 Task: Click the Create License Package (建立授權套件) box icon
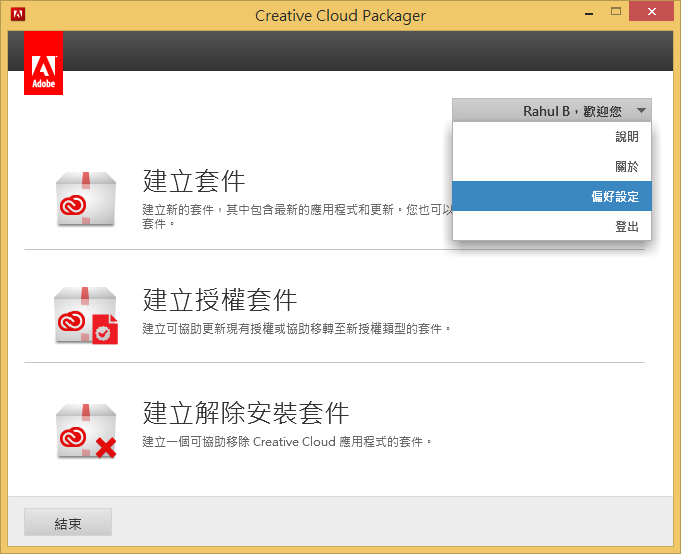(x=86, y=316)
